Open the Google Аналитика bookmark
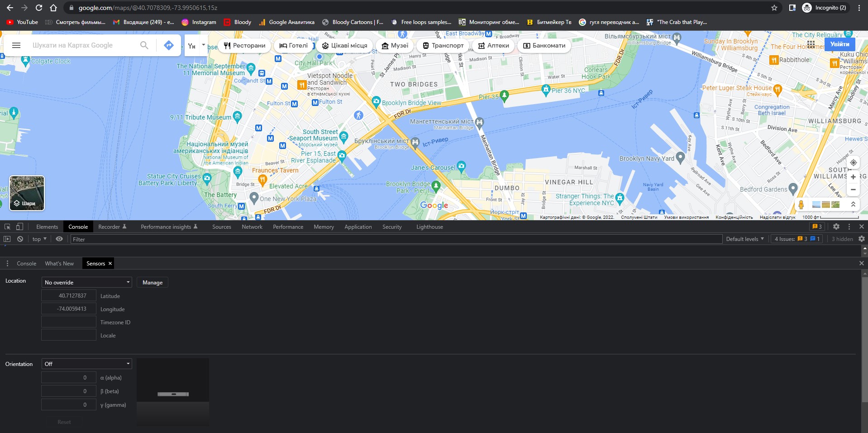Viewport: 868px width, 433px height. (286, 22)
